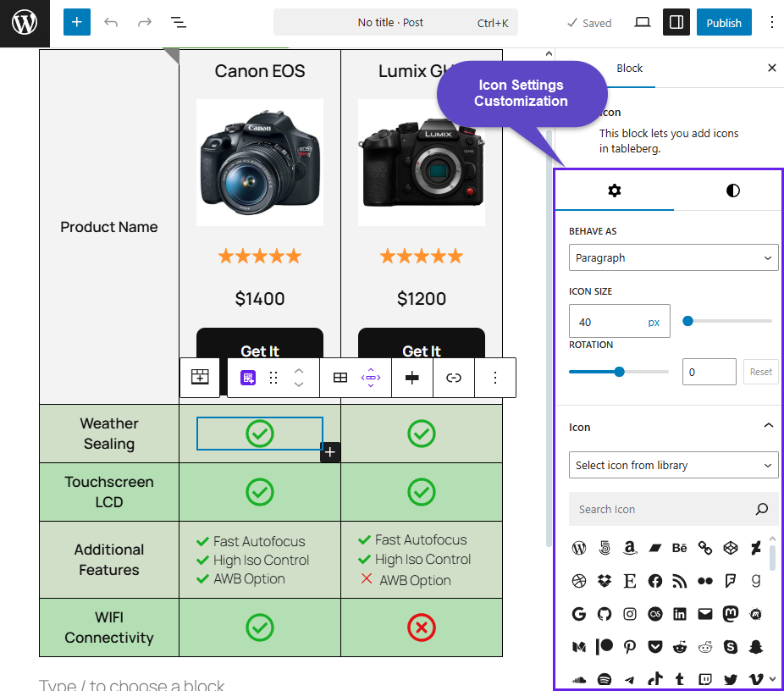Open the No title Post command bar
The height and width of the screenshot is (691, 784).
(395, 23)
